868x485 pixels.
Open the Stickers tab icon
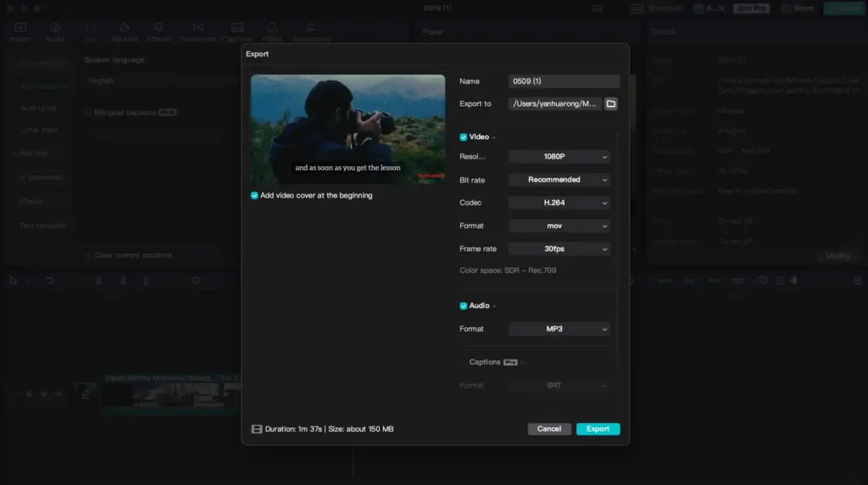click(124, 28)
